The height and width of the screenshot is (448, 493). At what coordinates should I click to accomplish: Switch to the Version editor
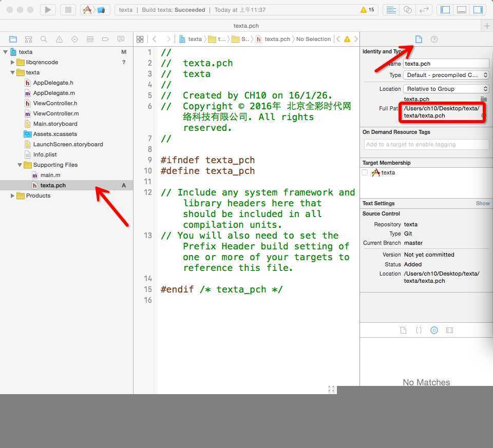[424, 10]
